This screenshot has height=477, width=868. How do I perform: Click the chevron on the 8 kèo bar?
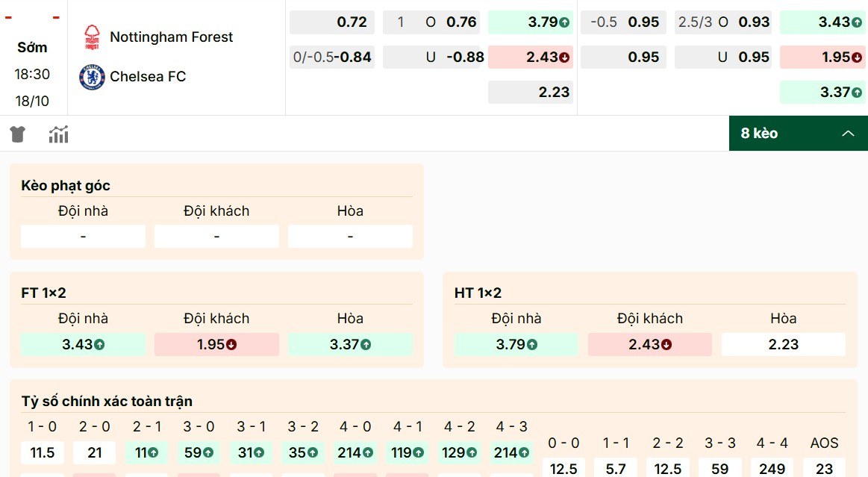point(848,133)
